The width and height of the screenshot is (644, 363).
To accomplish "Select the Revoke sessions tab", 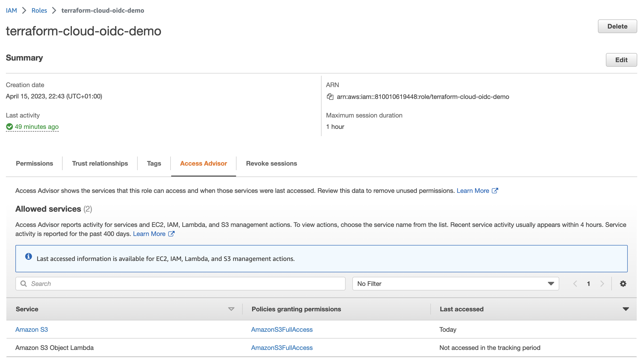I will tap(271, 163).
